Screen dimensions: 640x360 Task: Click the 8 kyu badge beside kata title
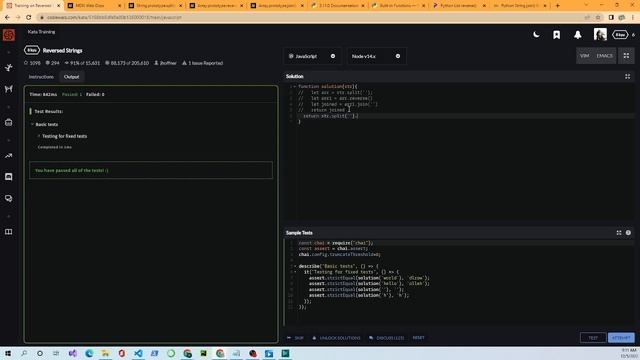[x=32, y=50]
